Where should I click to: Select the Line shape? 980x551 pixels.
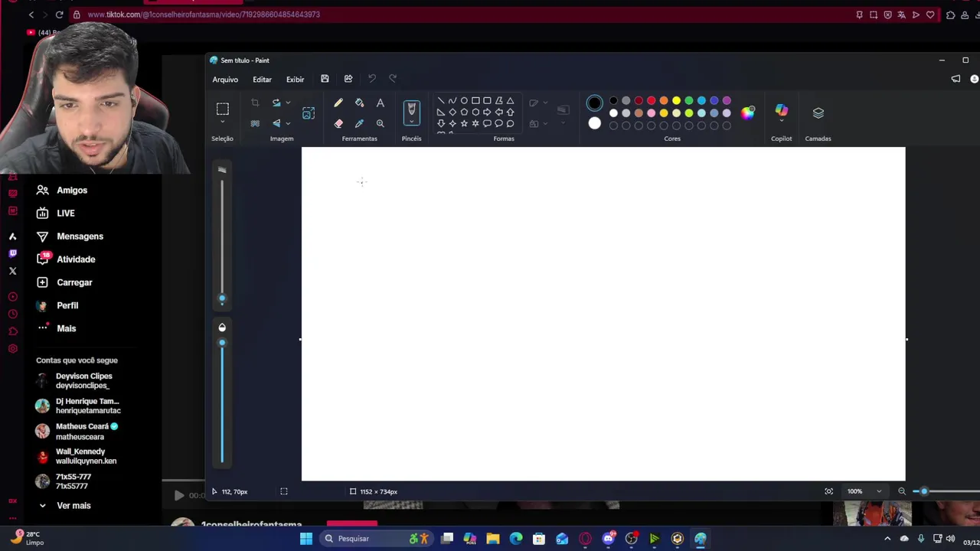(441, 100)
